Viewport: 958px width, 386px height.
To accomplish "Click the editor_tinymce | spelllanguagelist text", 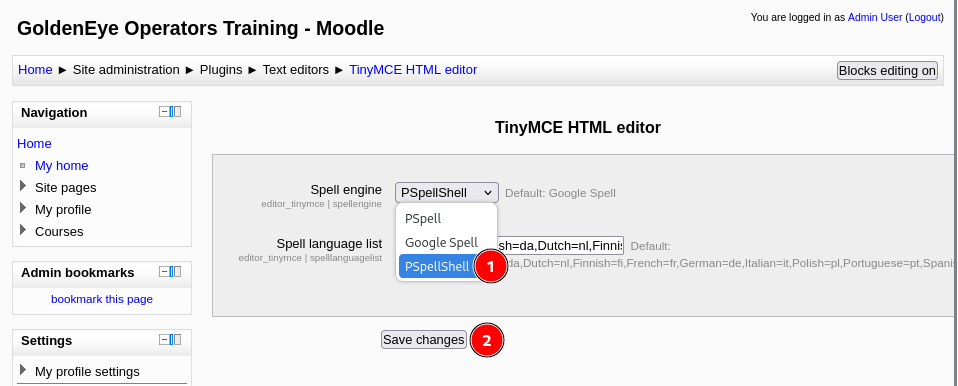I will click(x=310, y=258).
